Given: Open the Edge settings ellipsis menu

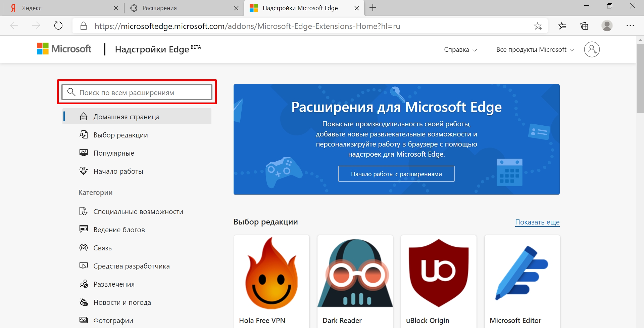Looking at the screenshot, I should tap(630, 26).
